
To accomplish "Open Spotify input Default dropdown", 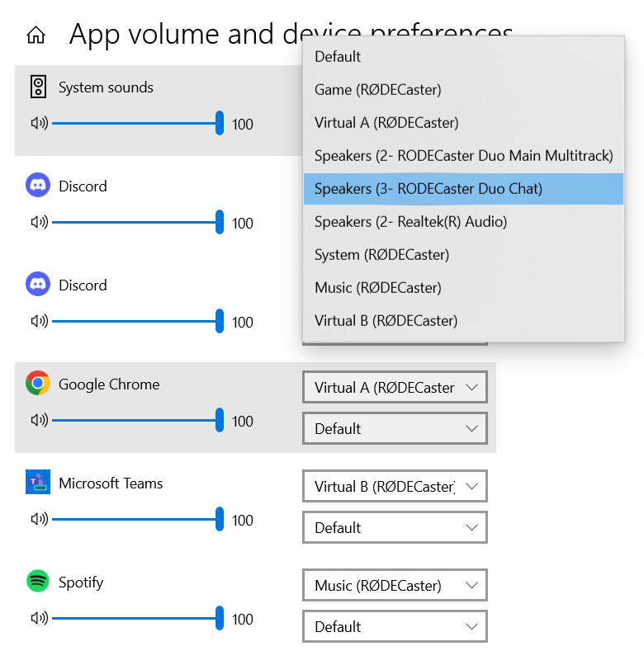I will (395, 626).
